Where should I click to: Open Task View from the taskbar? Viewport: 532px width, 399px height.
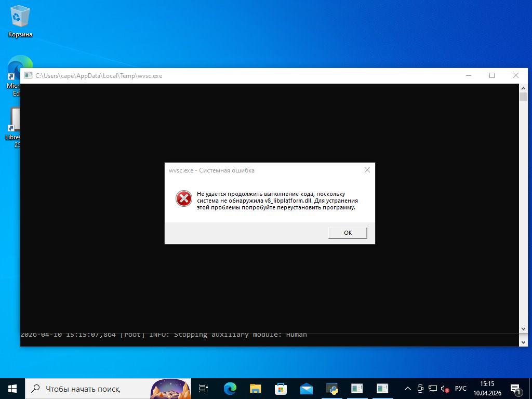(x=204, y=389)
